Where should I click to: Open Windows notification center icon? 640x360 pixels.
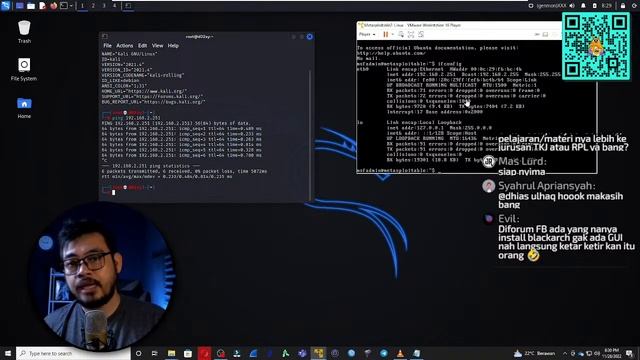point(629,353)
